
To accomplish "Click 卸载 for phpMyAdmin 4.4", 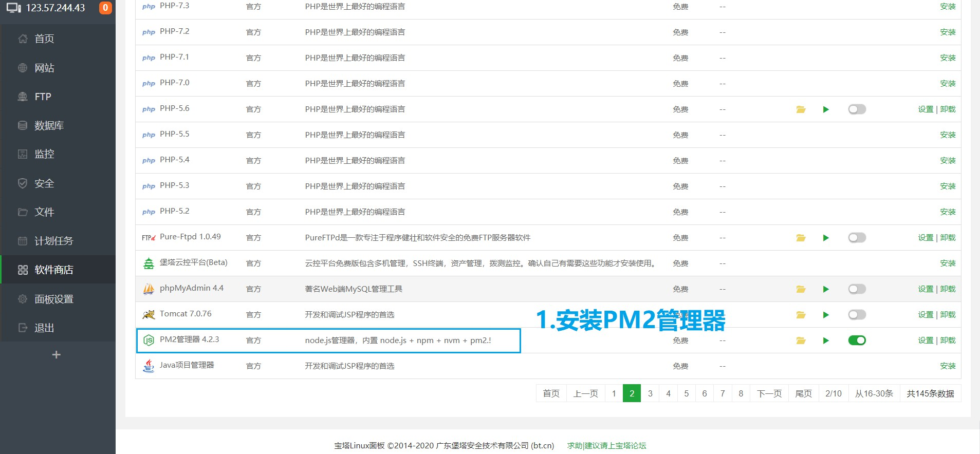I will [948, 289].
